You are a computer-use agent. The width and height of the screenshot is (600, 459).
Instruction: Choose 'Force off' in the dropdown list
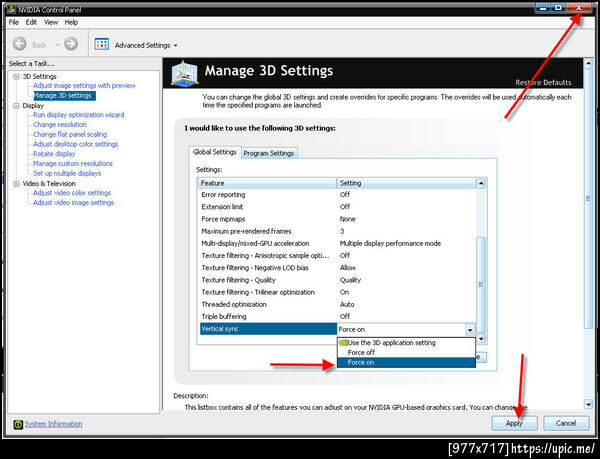(406, 353)
